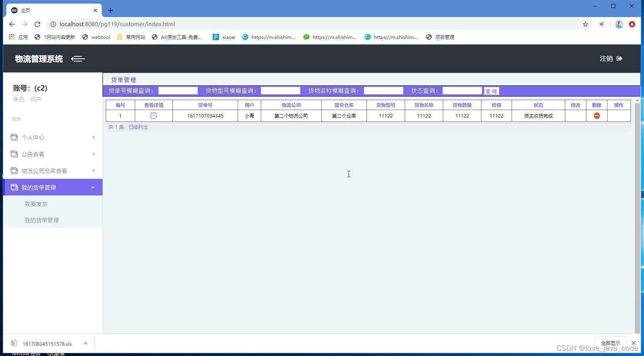
Task: Select the 我的货单管理 submenu item
Action: point(42,220)
